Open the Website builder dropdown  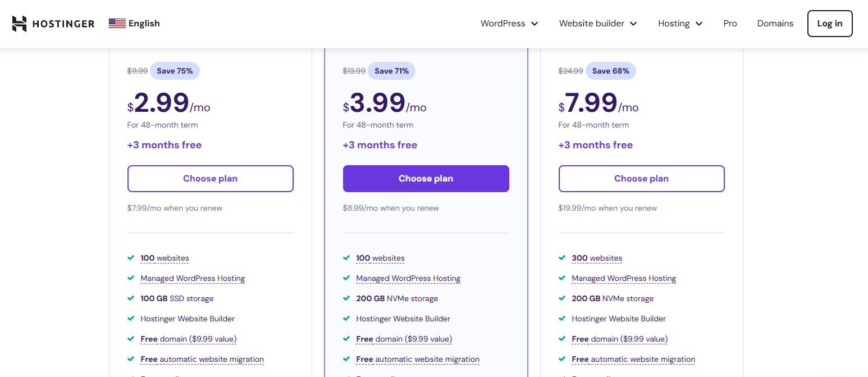597,23
